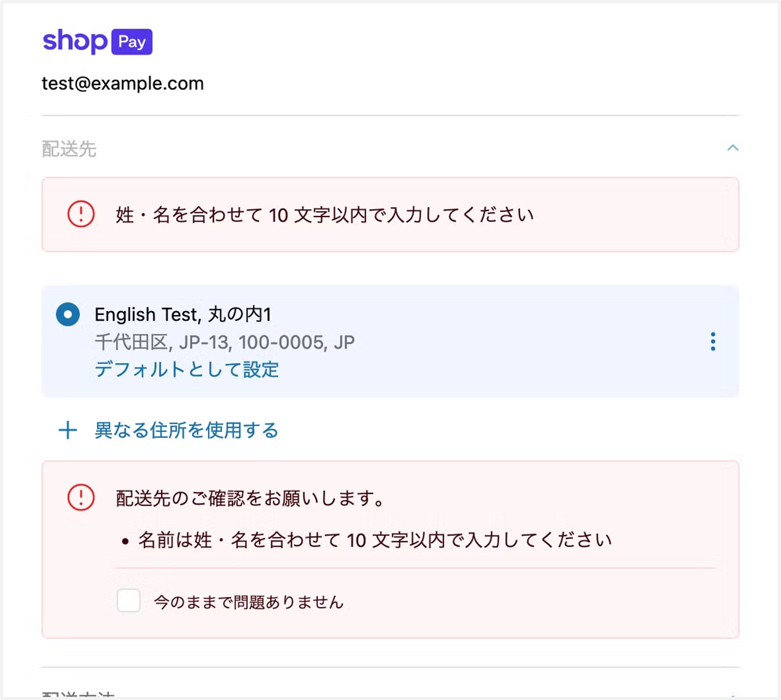
Task: Click the plus icon to add an address
Action: [68, 430]
